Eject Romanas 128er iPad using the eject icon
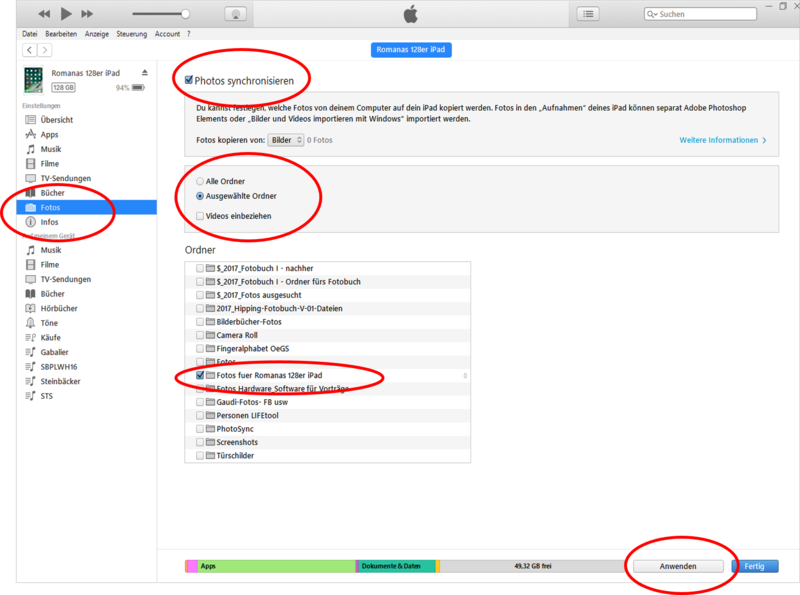800x595 pixels. pos(145,73)
